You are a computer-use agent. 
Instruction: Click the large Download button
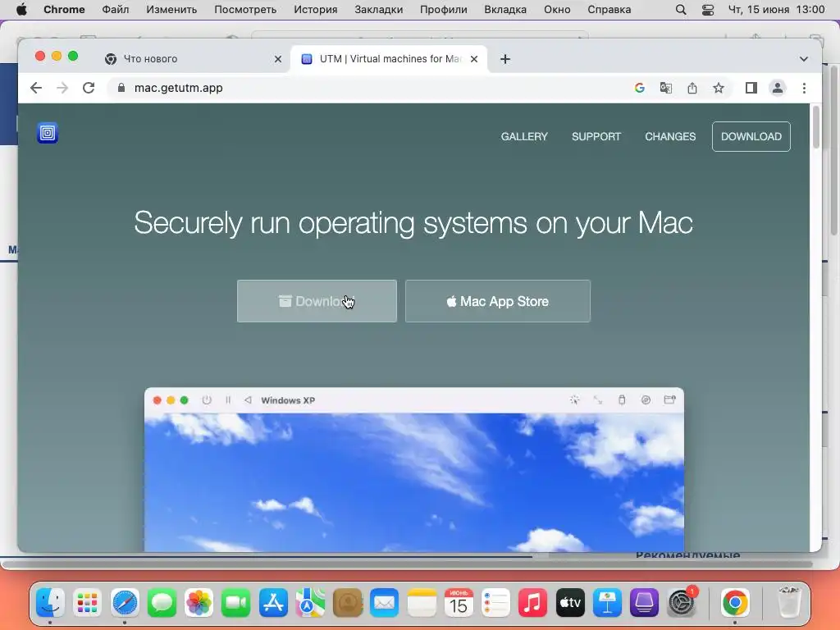pyautogui.click(x=317, y=301)
